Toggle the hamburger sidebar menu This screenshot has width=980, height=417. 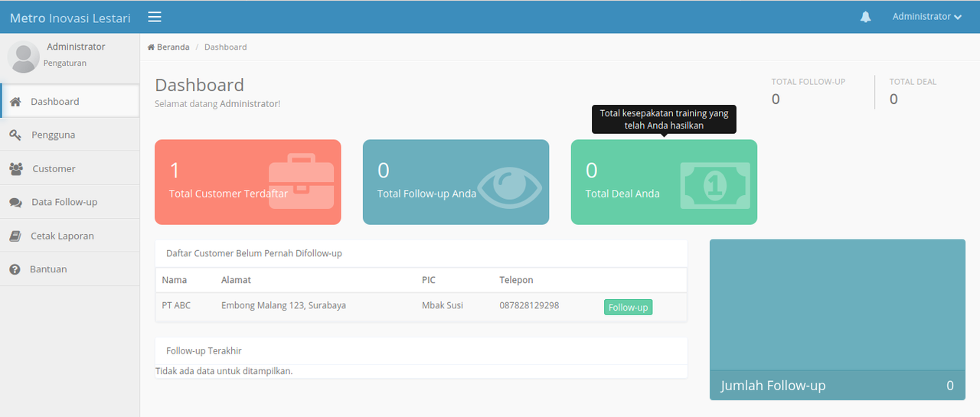point(155,17)
